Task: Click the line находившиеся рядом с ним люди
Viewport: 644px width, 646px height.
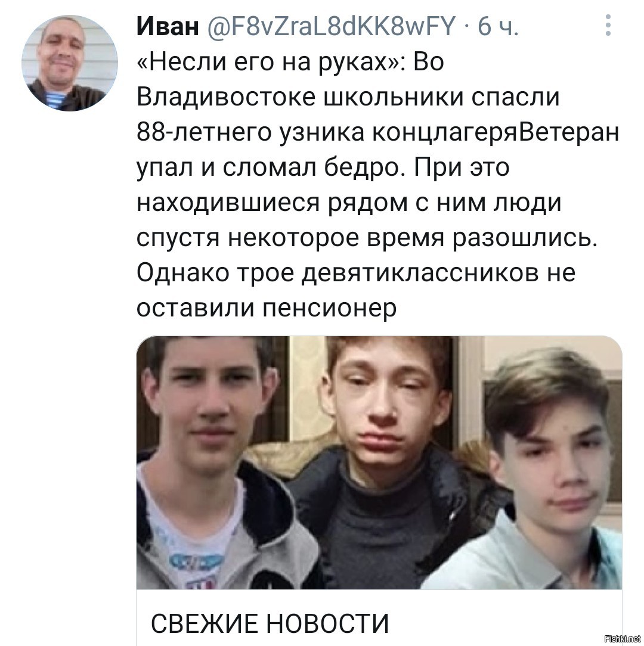Action: tap(349, 202)
